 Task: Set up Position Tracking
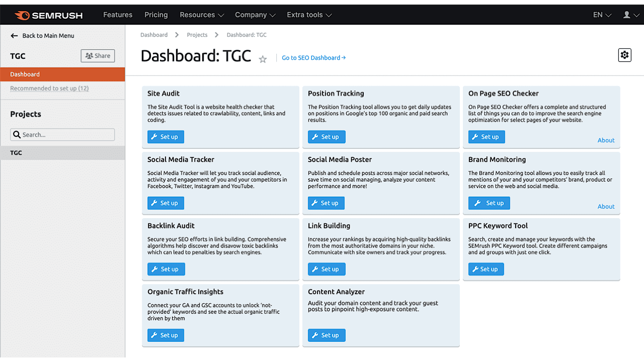[x=326, y=136]
